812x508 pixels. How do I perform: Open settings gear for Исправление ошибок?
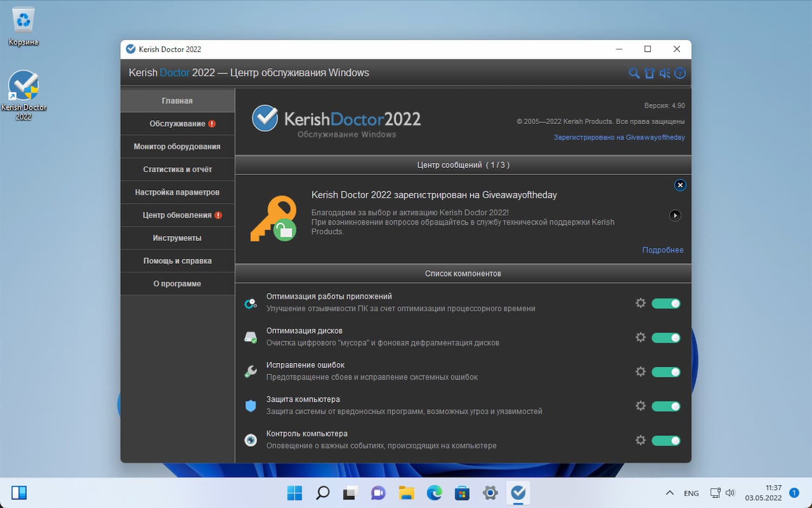click(640, 372)
